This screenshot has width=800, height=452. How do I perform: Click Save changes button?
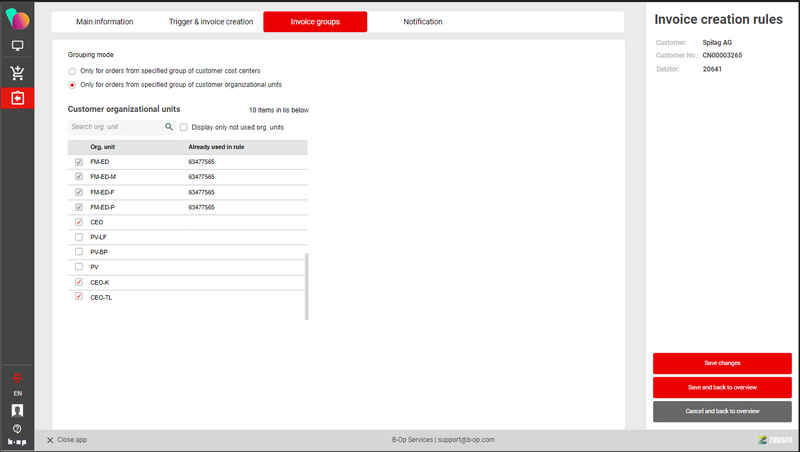722,363
